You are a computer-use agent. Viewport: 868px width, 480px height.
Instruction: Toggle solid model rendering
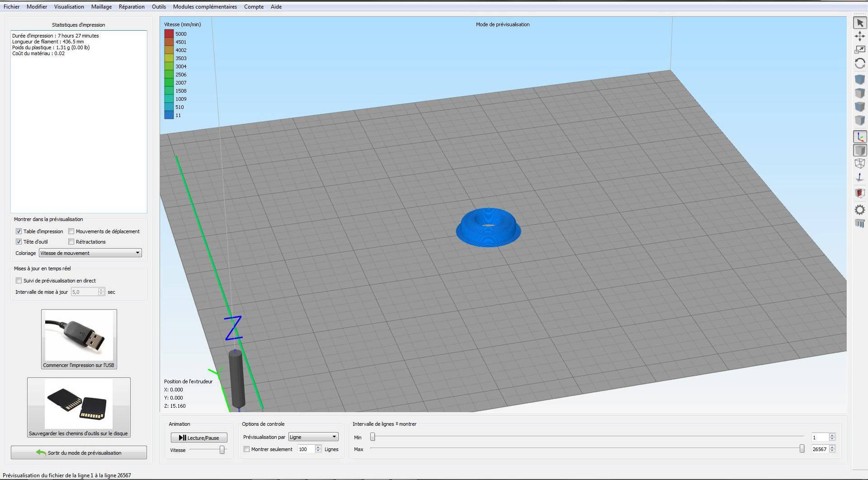point(860,150)
